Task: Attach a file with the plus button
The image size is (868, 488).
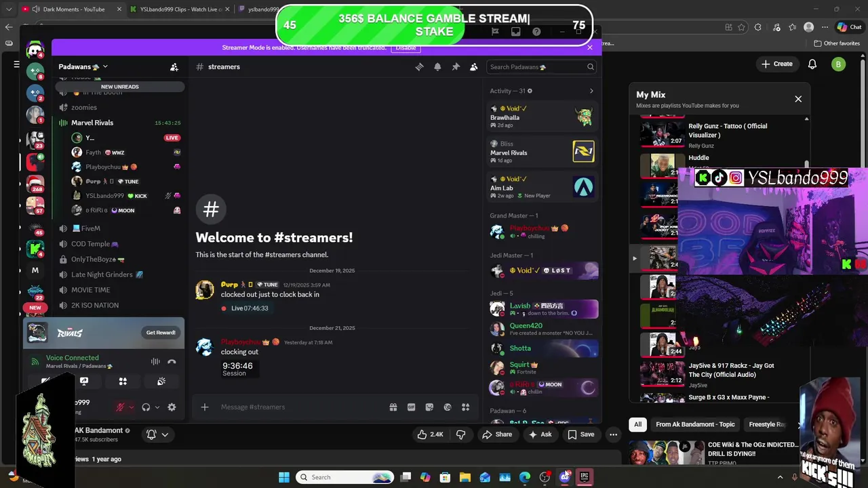Action: pos(205,407)
